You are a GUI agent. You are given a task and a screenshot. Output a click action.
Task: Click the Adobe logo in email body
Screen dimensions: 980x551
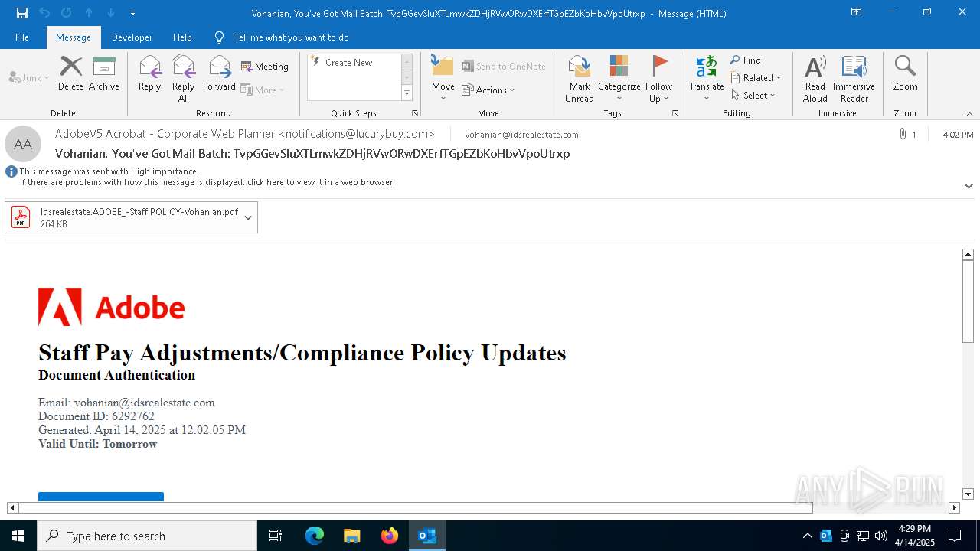111,308
